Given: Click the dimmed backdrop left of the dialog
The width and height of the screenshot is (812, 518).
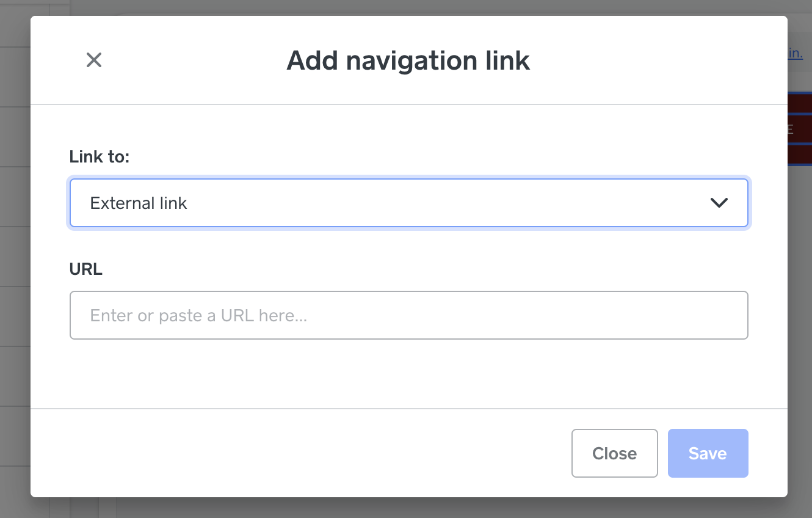Looking at the screenshot, I should (15, 257).
